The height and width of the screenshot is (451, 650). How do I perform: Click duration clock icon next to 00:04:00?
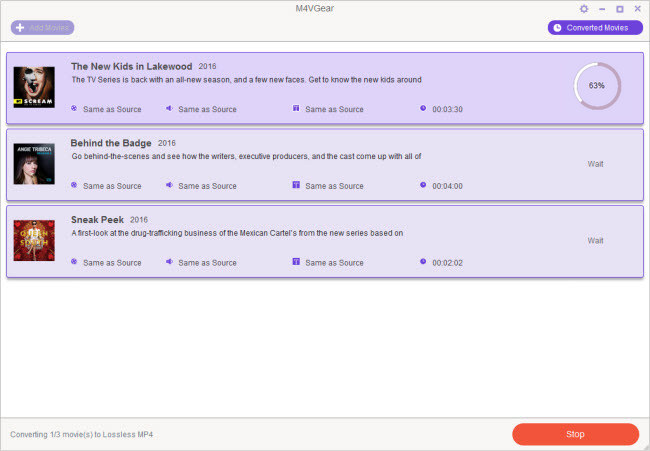pyautogui.click(x=423, y=185)
